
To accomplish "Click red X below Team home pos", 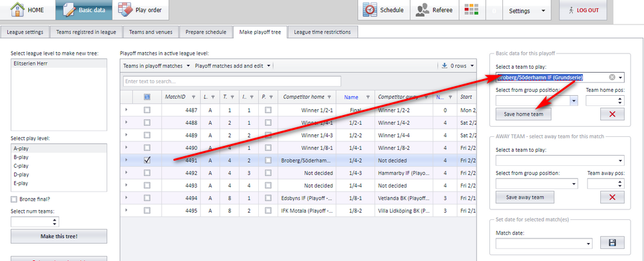I will coord(612,114).
